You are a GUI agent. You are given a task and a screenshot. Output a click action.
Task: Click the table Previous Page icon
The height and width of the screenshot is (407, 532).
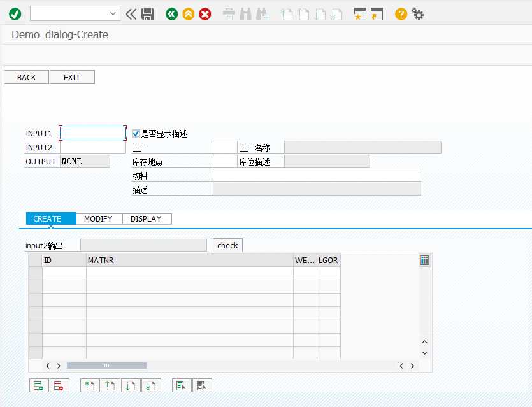click(x=110, y=385)
